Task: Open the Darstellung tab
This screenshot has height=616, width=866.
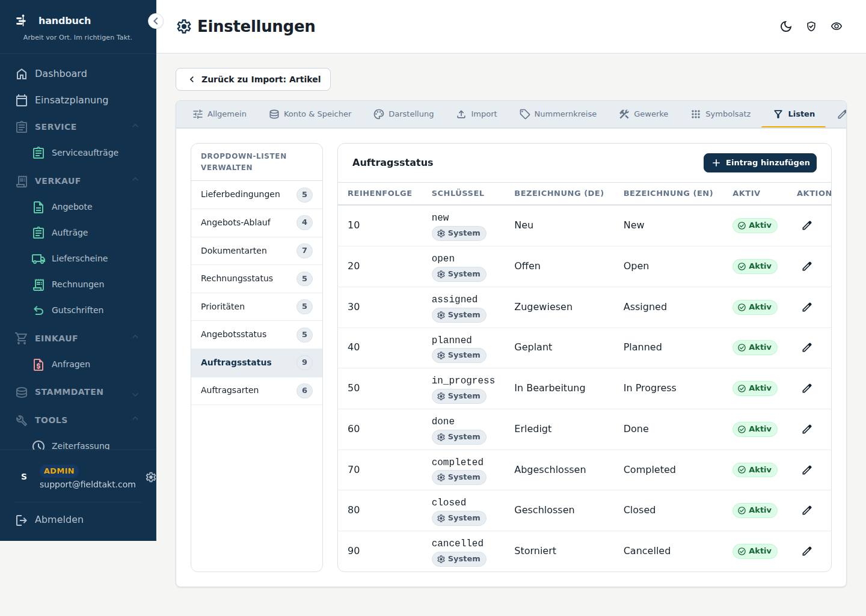Action: 404,114
